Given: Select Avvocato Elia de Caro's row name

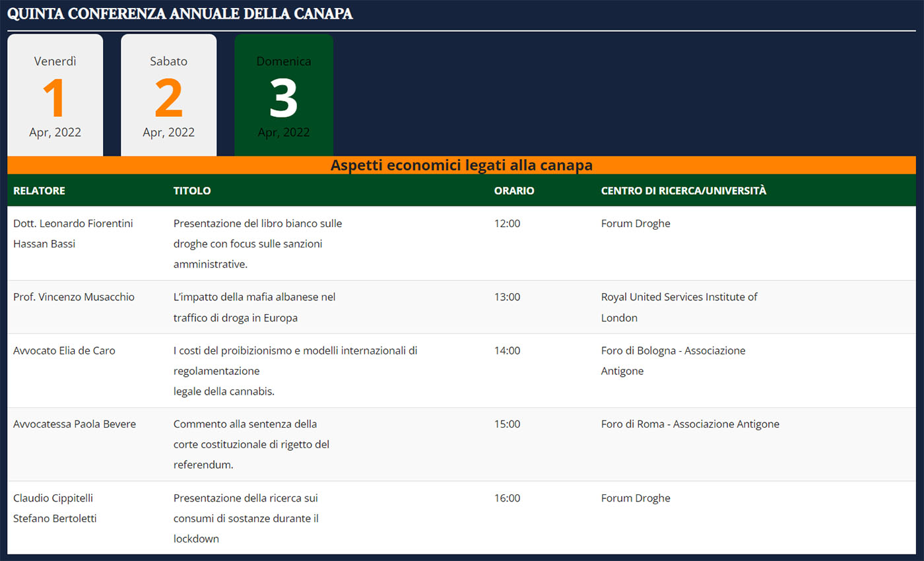Looking at the screenshot, I should (64, 351).
